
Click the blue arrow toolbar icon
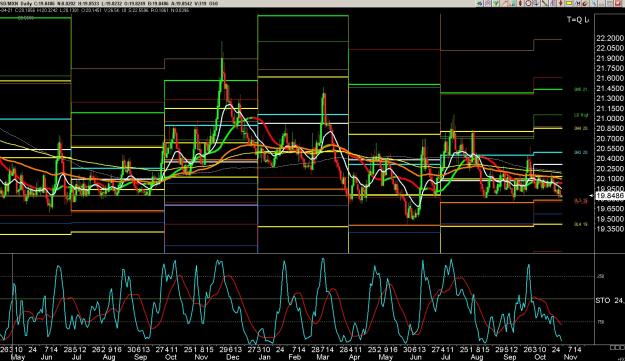480,3
